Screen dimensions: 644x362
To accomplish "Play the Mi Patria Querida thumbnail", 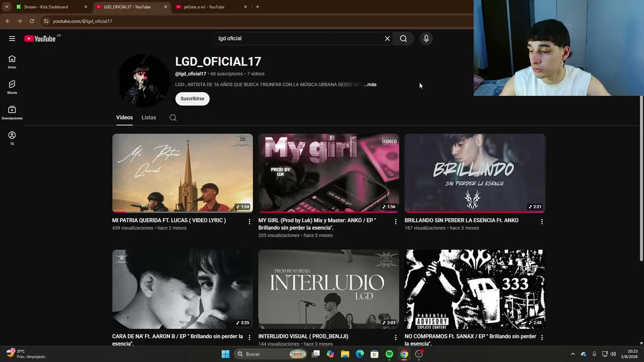I will [183, 173].
